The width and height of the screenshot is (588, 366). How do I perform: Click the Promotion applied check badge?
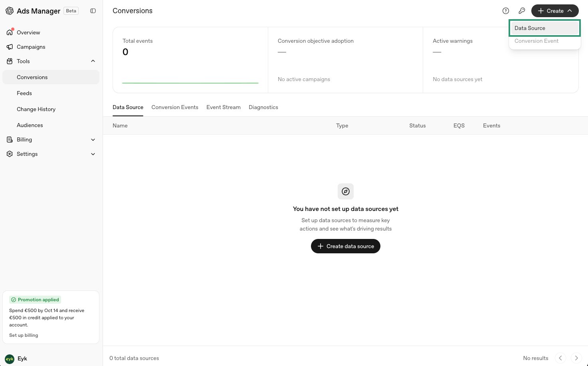pos(35,300)
